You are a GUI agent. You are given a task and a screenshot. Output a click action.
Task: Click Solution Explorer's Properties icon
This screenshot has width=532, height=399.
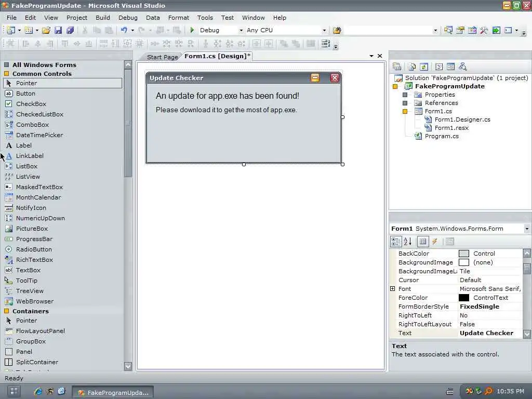click(x=397, y=67)
